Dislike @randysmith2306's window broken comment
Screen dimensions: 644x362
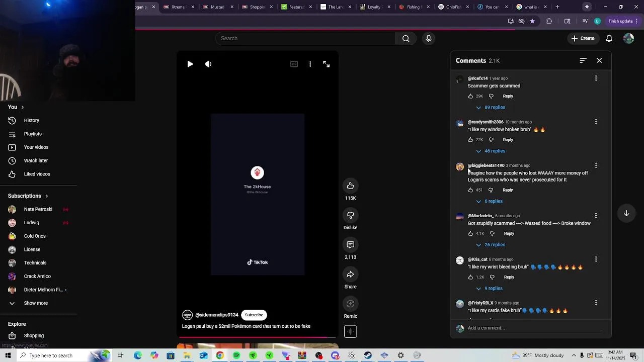(491, 140)
